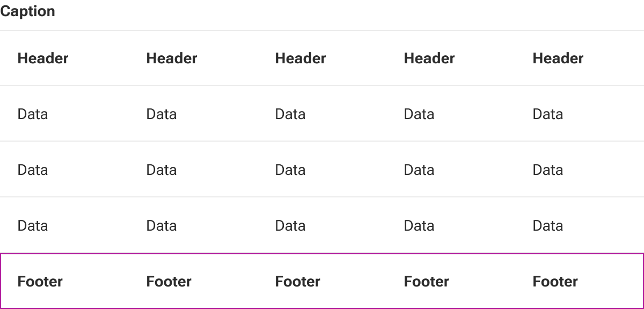
Task: Click the first column Footer cell
Action: click(64, 281)
